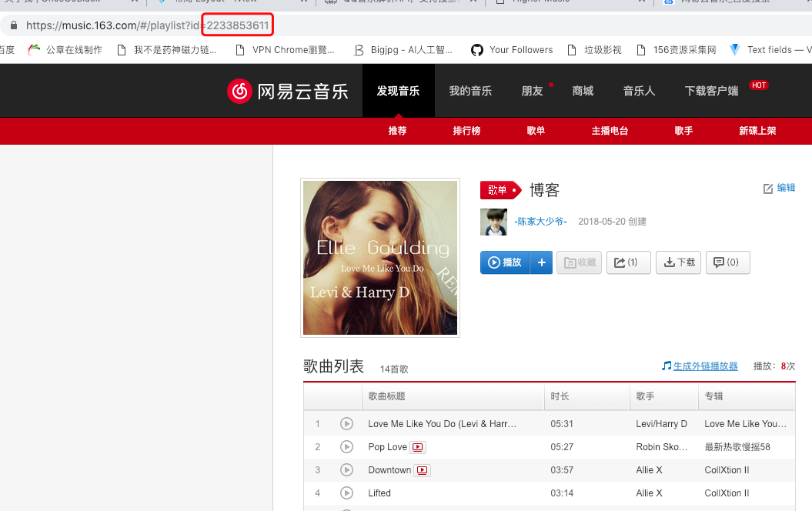Play song Lifted
Viewport: 812px width, 511px height.
pyautogui.click(x=346, y=493)
